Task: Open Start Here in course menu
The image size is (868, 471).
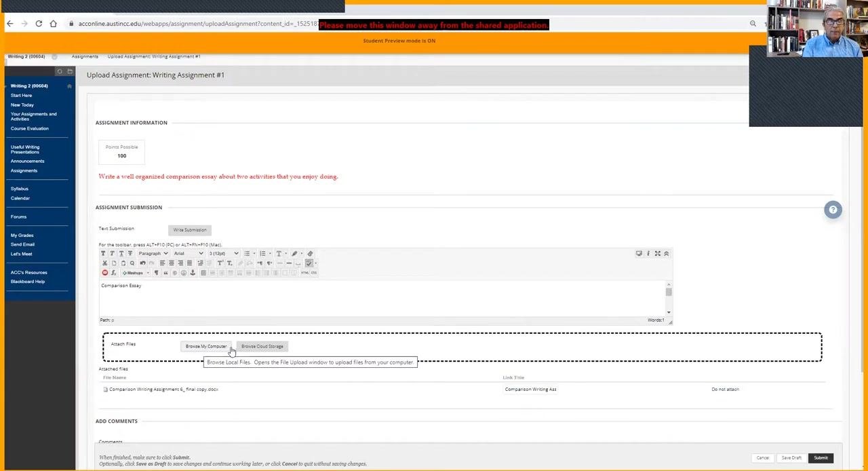Action: pos(21,96)
